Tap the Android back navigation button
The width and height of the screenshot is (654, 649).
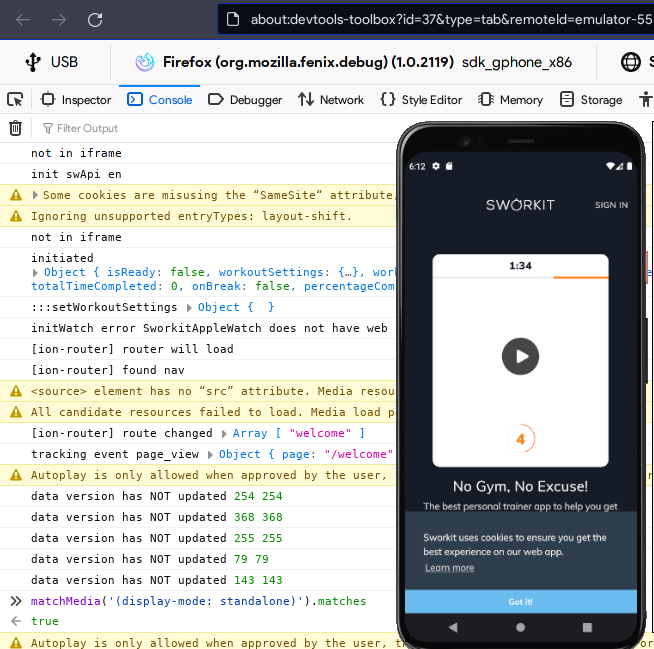point(453,627)
